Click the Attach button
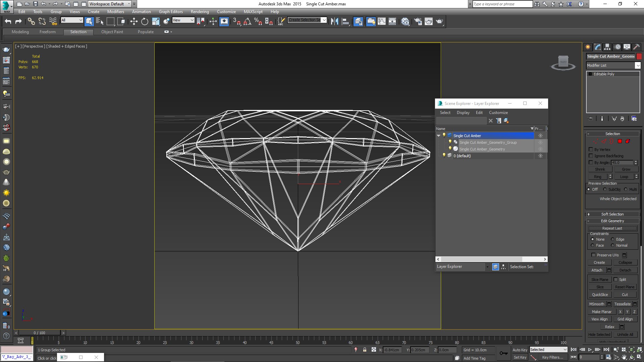Image resolution: width=644 pixels, height=362 pixels. coord(597,270)
